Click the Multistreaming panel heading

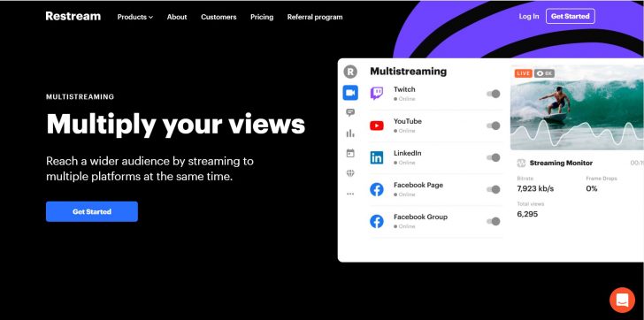pyautogui.click(x=409, y=72)
